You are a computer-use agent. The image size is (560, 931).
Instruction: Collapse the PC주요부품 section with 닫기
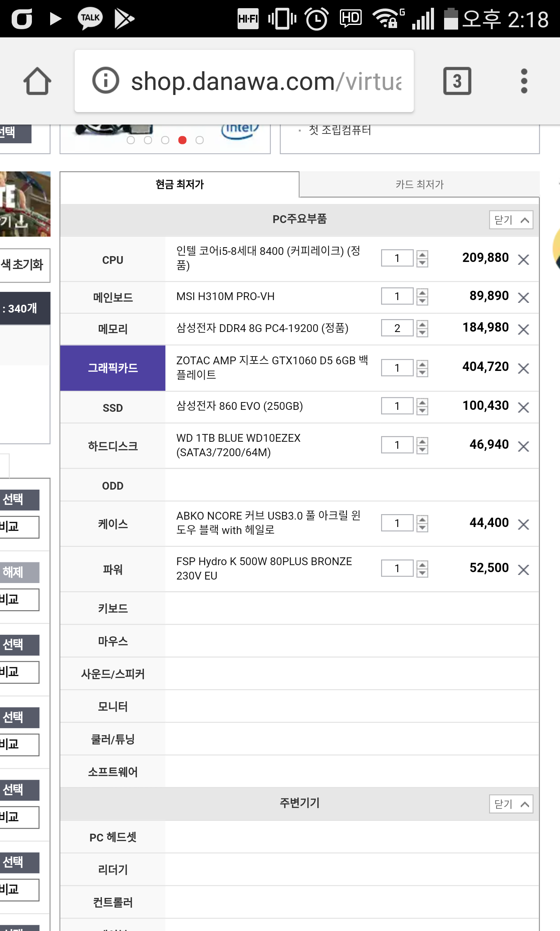(x=511, y=220)
